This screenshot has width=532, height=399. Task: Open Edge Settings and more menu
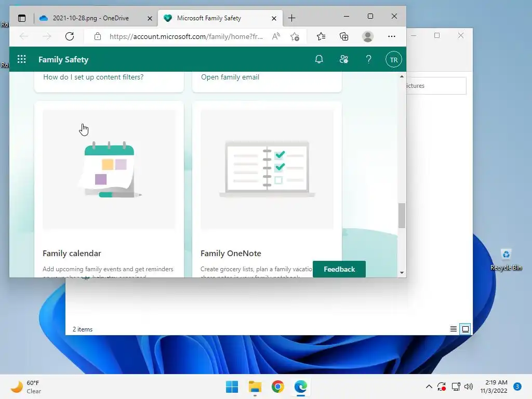tap(392, 36)
